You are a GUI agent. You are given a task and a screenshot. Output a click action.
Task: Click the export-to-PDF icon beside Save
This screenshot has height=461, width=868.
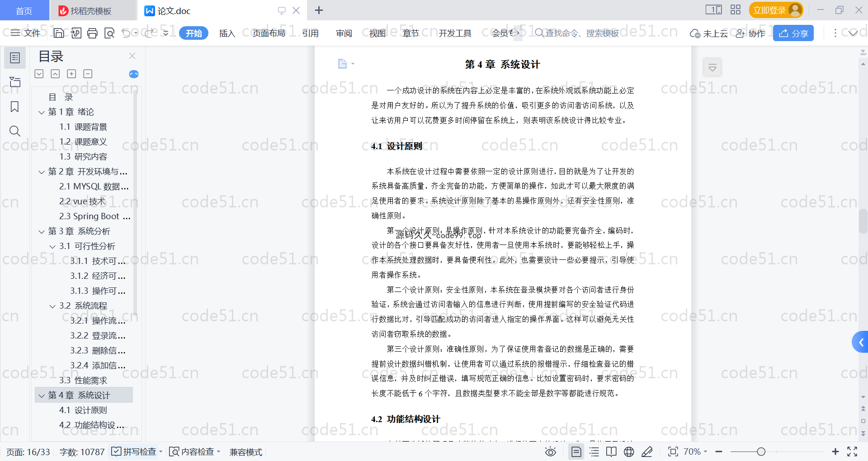[76, 33]
